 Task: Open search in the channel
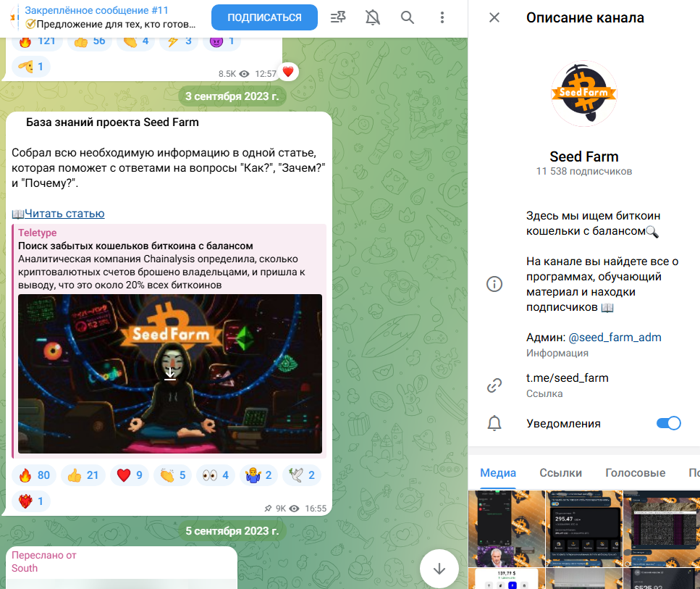[407, 17]
